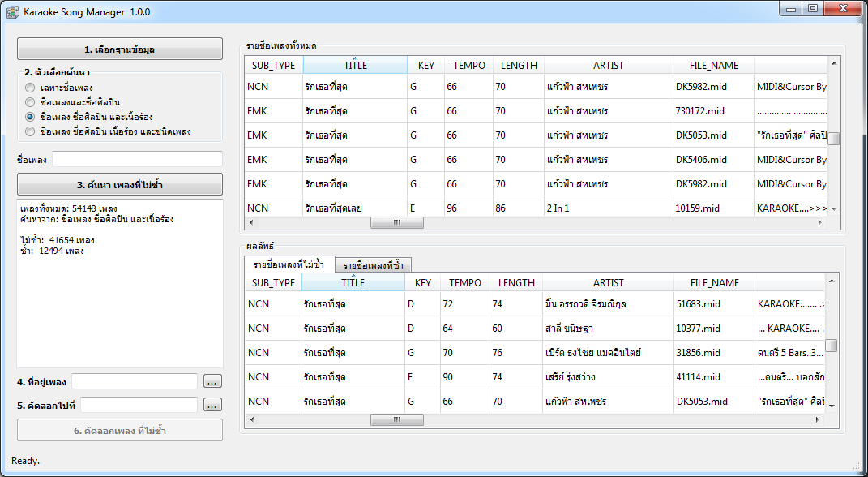
Task: Focus the ชื่อเพลง input field
Action: tap(137, 159)
